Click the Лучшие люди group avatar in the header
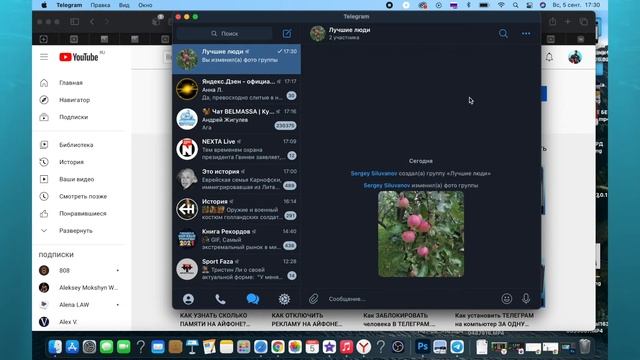Viewport: 640px width, 360px height. click(318, 33)
